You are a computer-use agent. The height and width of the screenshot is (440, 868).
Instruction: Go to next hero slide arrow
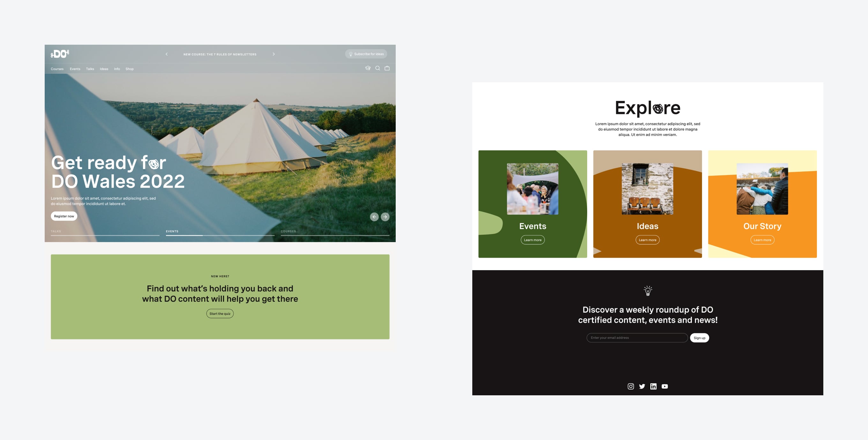point(385,217)
